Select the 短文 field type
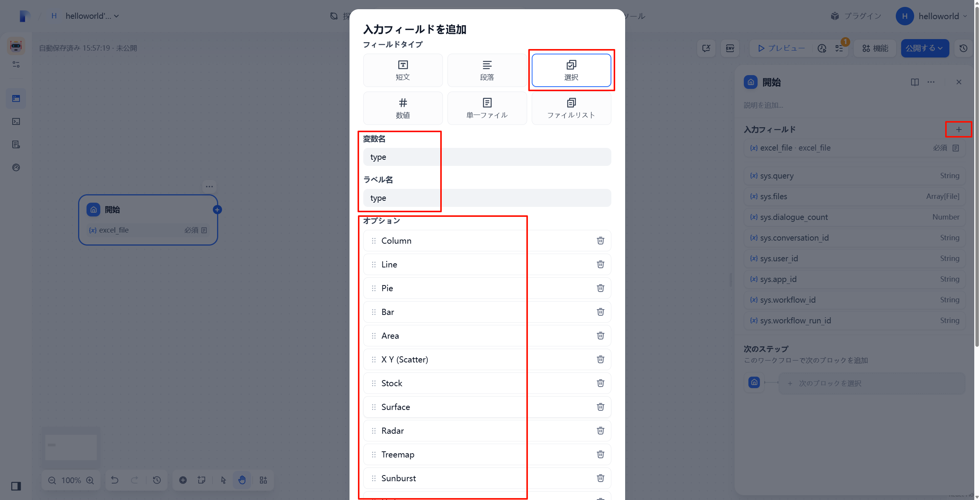 (403, 70)
